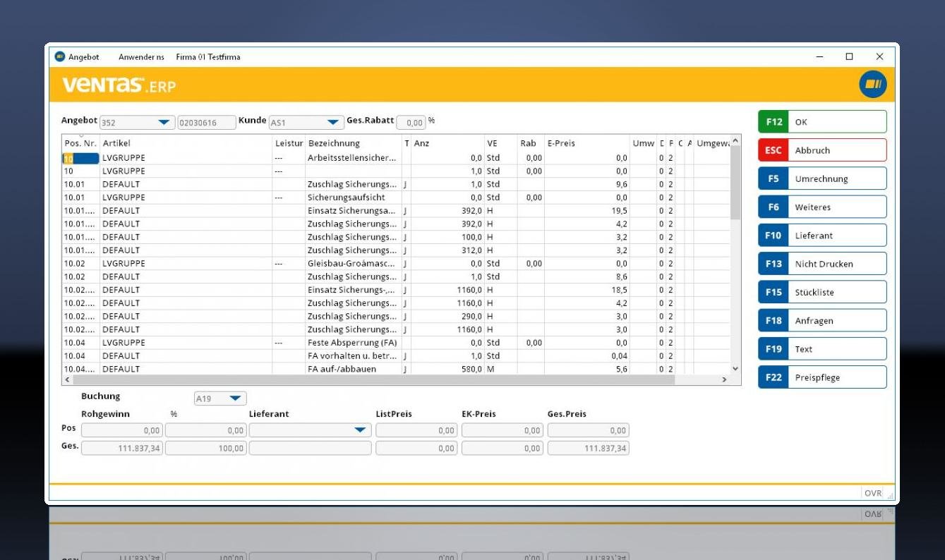Screen dimensions: 945x560
Task: Open the Angebot number dropdown showing 352
Action: (164, 123)
